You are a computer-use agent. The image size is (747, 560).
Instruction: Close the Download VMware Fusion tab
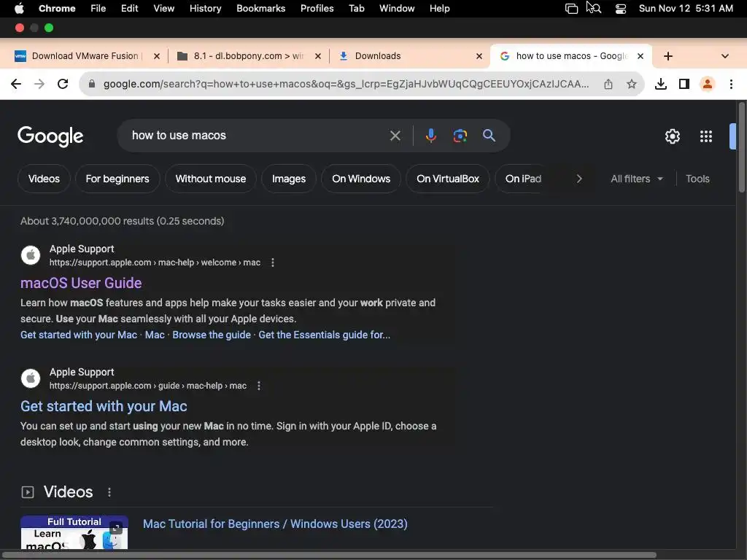[157, 56]
